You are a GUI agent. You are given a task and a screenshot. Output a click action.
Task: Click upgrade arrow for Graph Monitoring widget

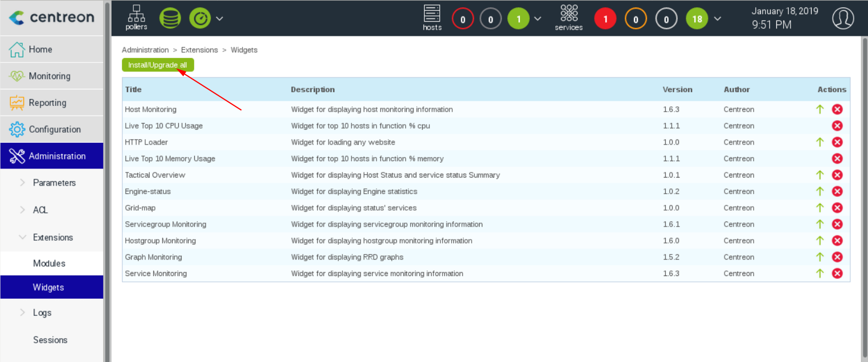(x=820, y=257)
